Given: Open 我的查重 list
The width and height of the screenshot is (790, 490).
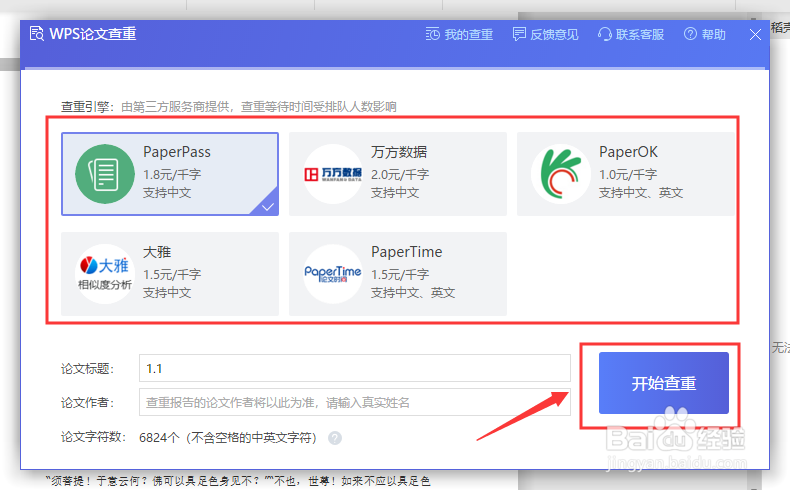Looking at the screenshot, I should pos(459,34).
